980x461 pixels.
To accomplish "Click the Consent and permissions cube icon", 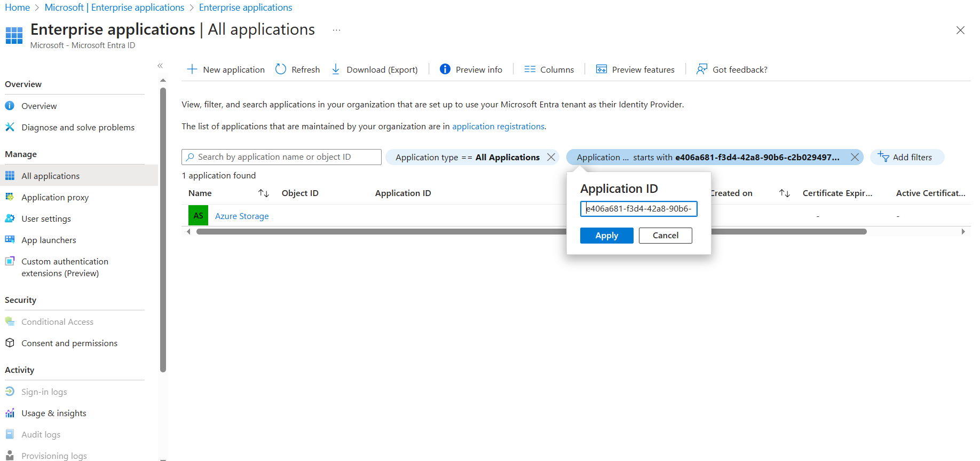I will point(10,343).
